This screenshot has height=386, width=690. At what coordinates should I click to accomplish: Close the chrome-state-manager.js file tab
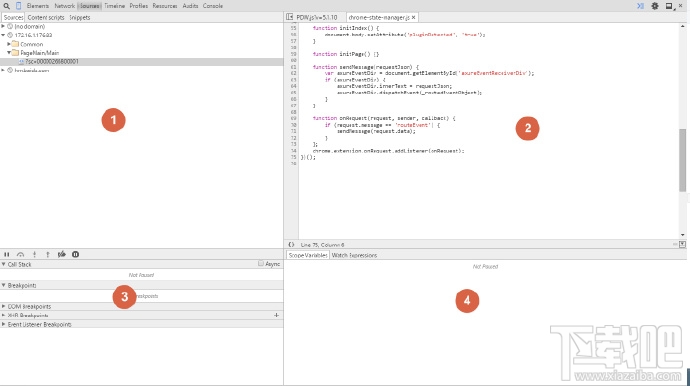click(x=414, y=18)
